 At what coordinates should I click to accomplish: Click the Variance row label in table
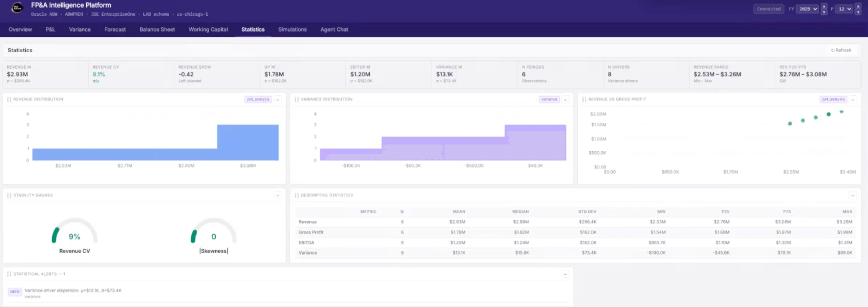[308, 253]
